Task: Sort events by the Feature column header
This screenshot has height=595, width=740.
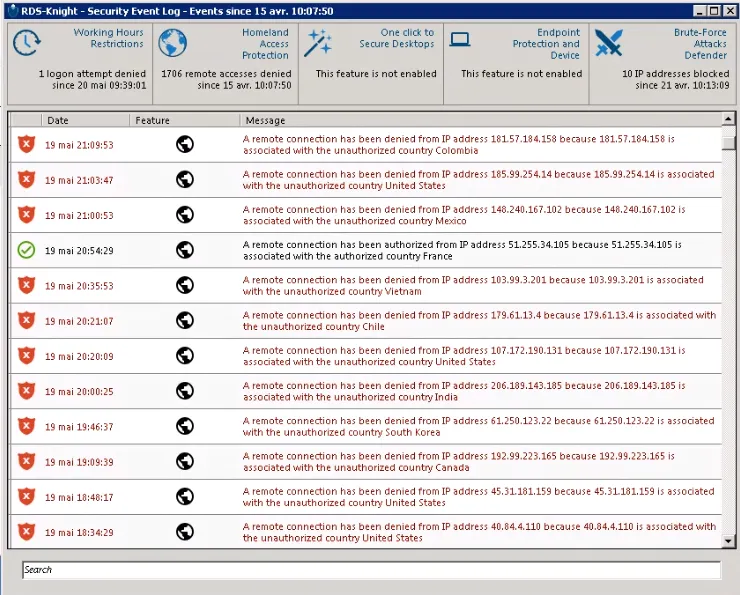Action: point(185,120)
